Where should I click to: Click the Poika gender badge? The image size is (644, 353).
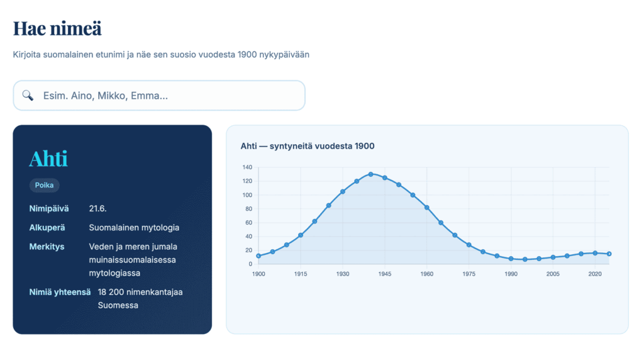[44, 185]
